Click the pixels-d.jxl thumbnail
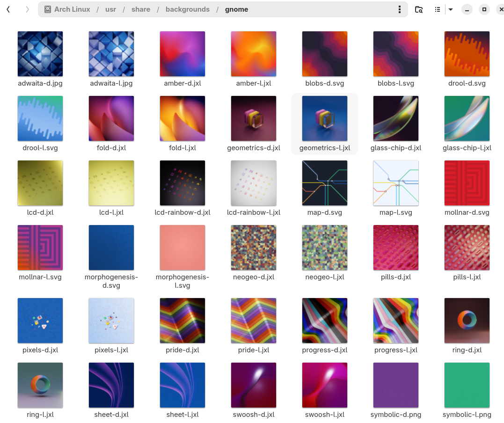 tap(40, 321)
